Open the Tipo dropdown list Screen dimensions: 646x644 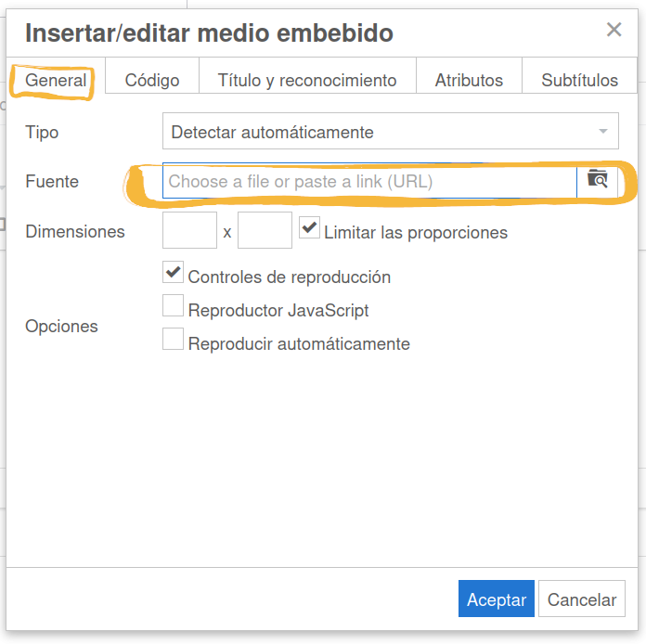point(390,132)
